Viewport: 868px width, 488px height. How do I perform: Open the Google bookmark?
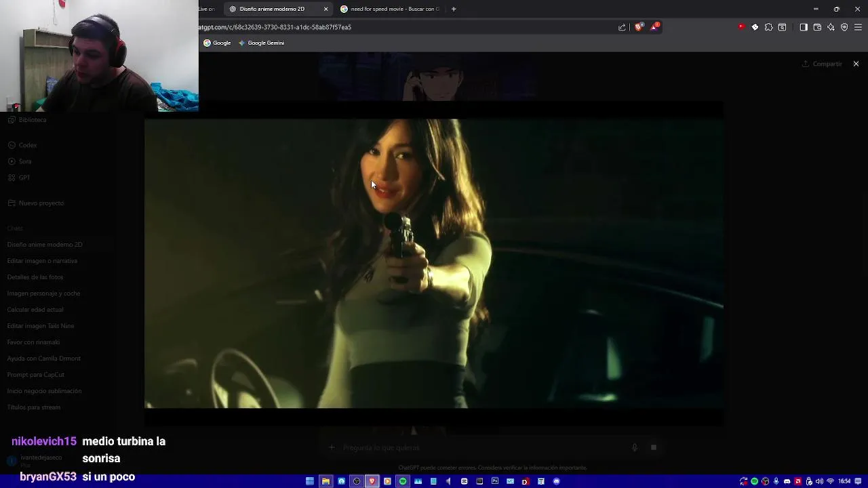tap(217, 43)
